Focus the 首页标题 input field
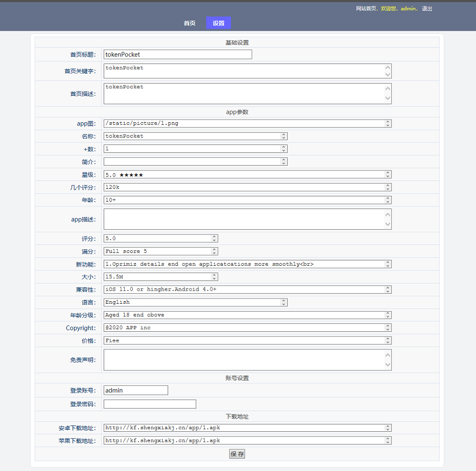Screen dimensions: 476x471 178,55
